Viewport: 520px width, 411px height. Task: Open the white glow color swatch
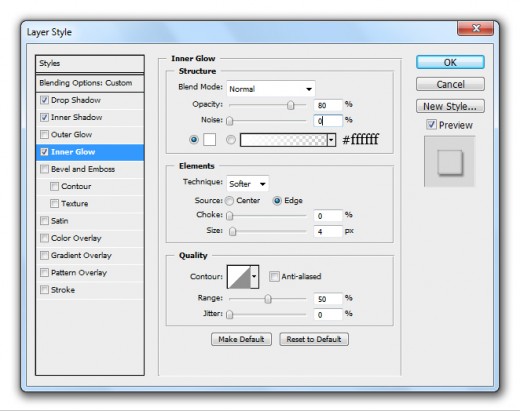pos(209,139)
